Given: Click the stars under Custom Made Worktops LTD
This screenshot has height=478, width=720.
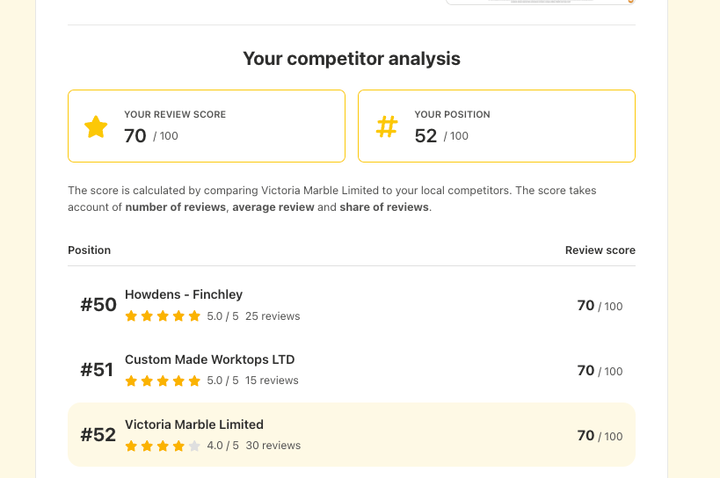Looking at the screenshot, I should point(163,381).
